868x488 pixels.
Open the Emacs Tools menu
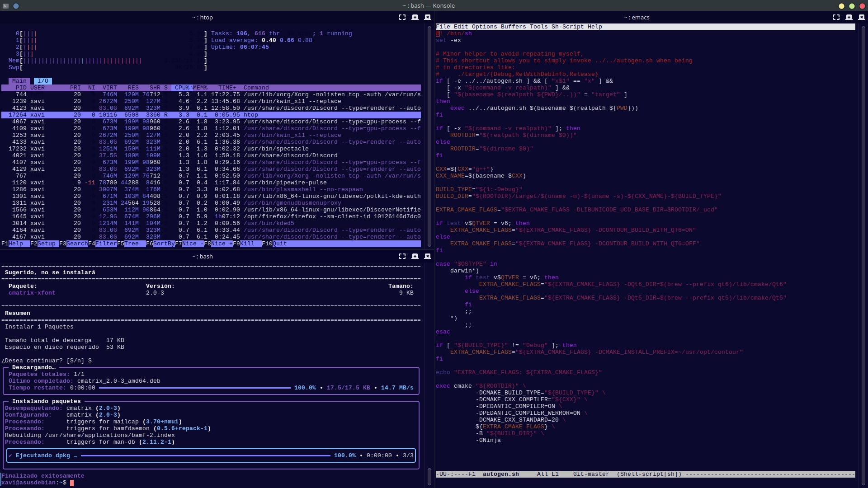point(539,27)
